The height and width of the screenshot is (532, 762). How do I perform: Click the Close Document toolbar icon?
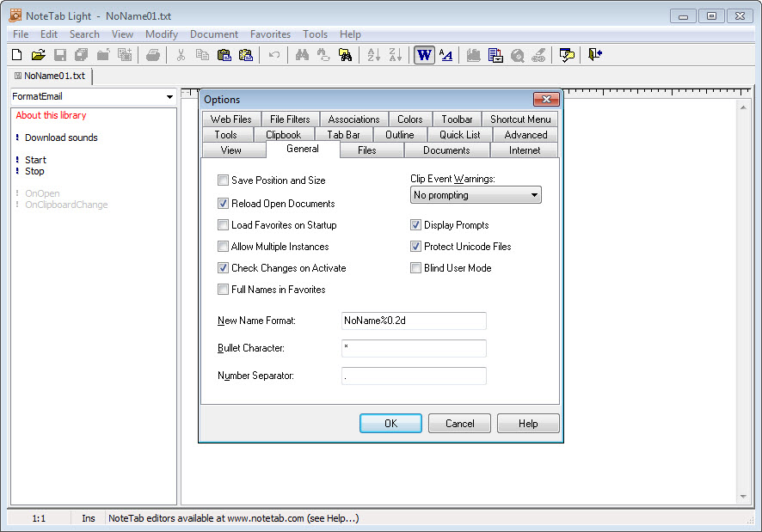pyautogui.click(x=103, y=55)
